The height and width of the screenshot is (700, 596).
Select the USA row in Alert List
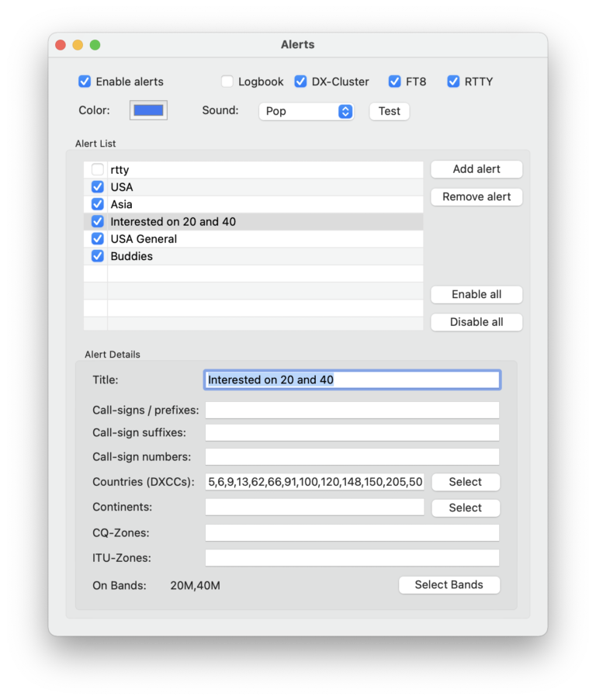pos(254,187)
